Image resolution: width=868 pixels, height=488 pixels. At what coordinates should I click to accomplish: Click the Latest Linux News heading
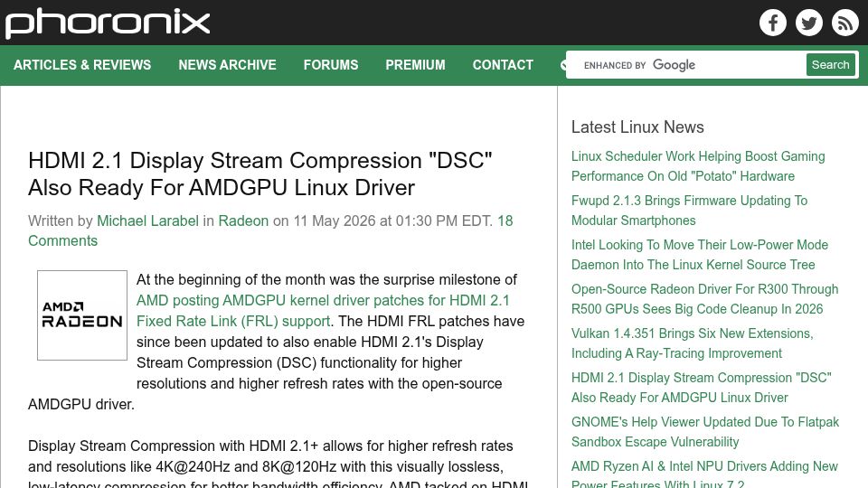tap(637, 127)
